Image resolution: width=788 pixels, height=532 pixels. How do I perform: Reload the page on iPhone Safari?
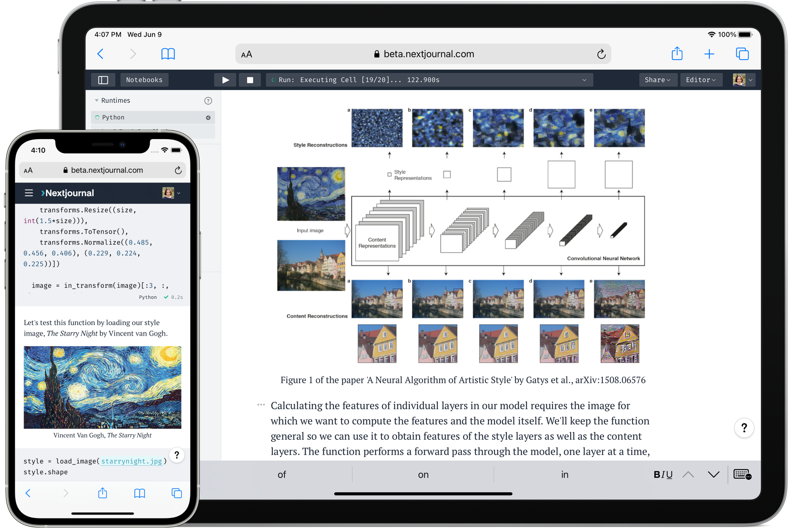coord(178,170)
